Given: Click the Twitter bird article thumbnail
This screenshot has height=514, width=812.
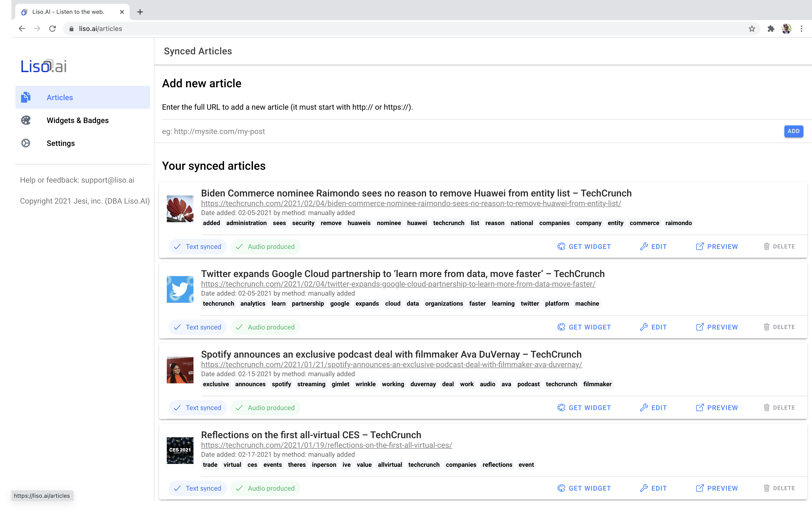Looking at the screenshot, I should pos(180,289).
